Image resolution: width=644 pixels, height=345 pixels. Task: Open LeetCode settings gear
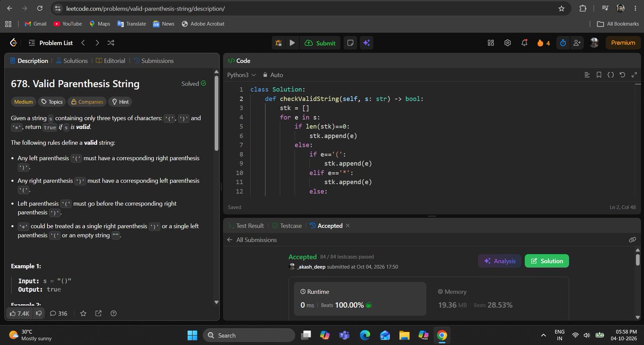pos(507,43)
